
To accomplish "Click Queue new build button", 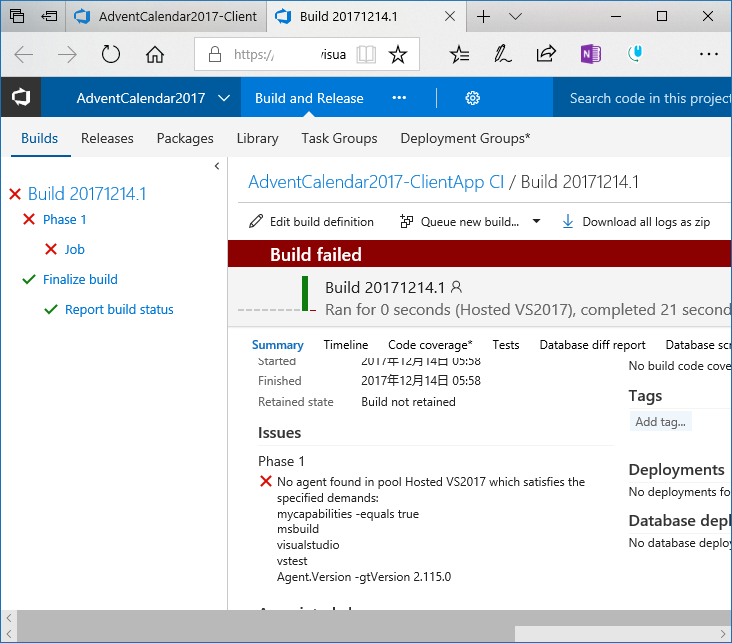I will 470,221.
